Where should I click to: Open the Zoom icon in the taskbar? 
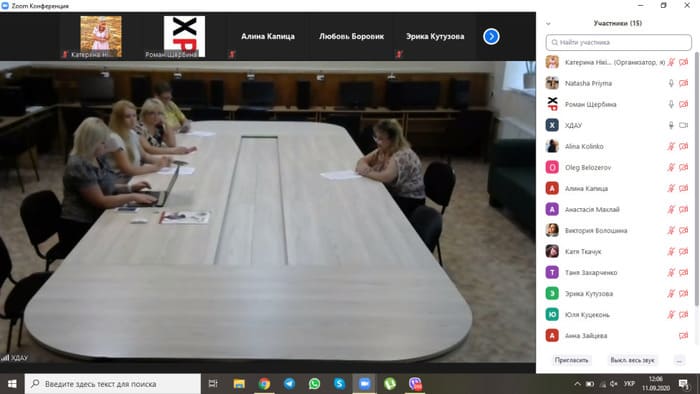tap(364, 384)
